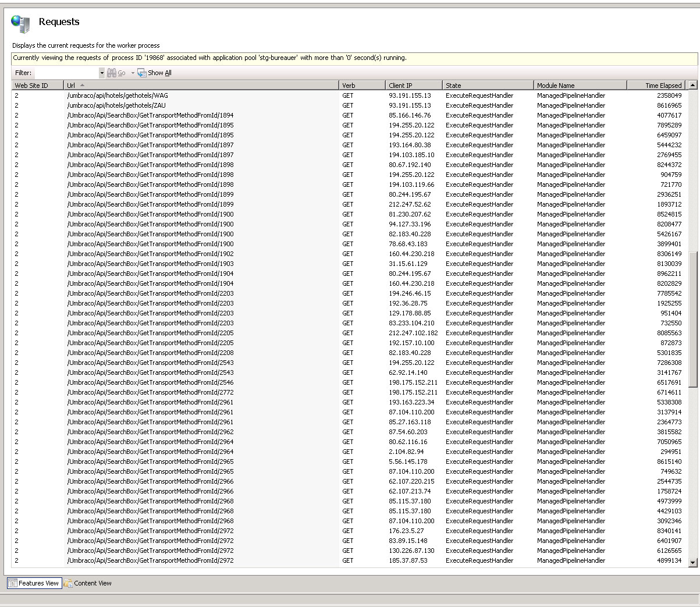Switch to Content View tab
Screen dimensions: 700x607
[88, 583]
